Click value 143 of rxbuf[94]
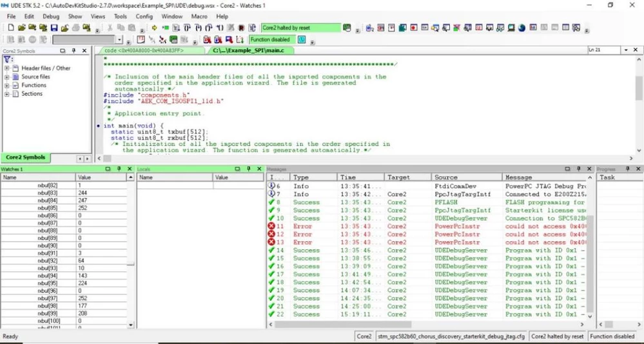This screenshot has width=644, height=344. pos(82,276)
